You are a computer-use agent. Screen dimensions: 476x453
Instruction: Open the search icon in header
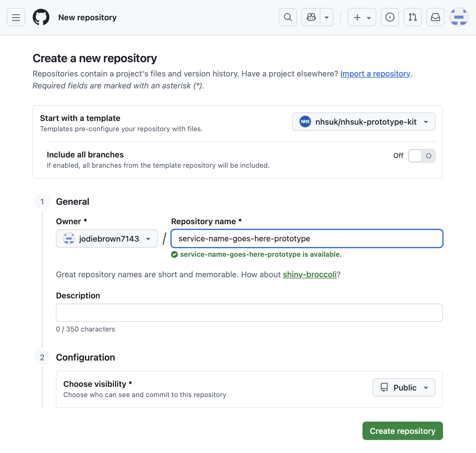288,17
